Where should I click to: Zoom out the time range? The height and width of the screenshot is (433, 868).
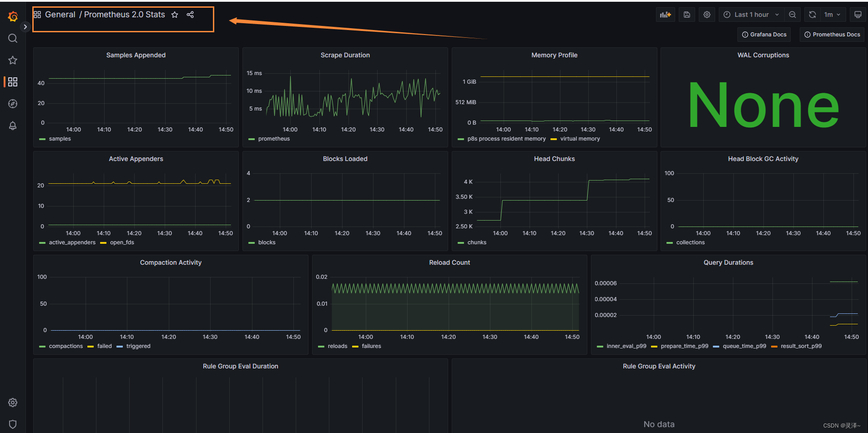[x=792, y=15]
